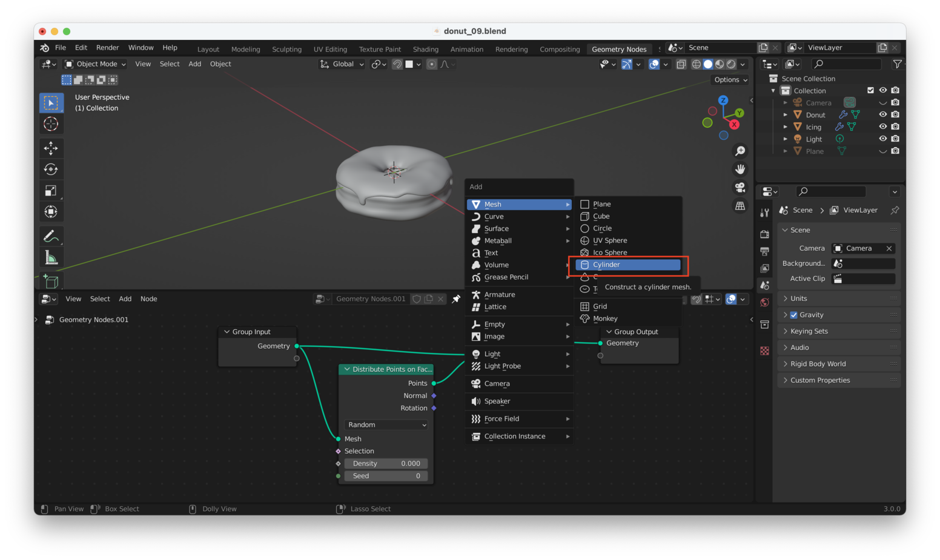Adjust the Density value slider
Screen dimensions: 940x560
click(x=386, y=464)
